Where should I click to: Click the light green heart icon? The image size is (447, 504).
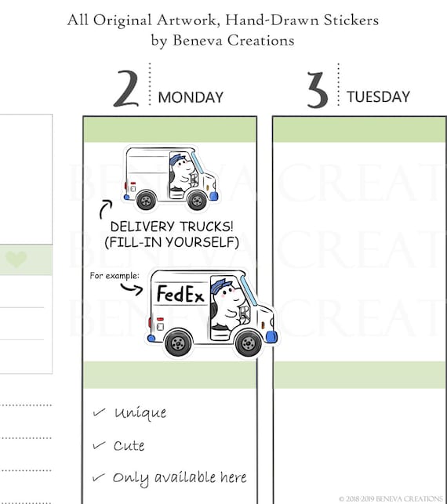[x=16, y=259]
